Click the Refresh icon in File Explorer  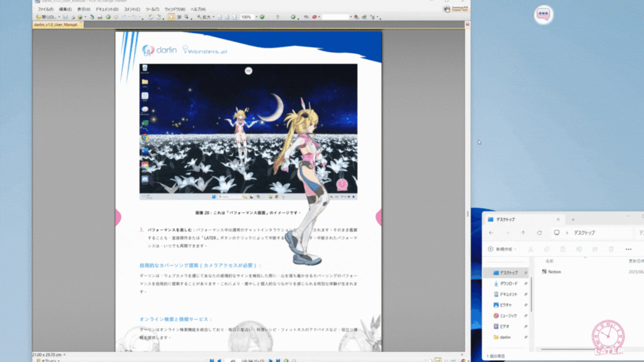tap(539, 233)
